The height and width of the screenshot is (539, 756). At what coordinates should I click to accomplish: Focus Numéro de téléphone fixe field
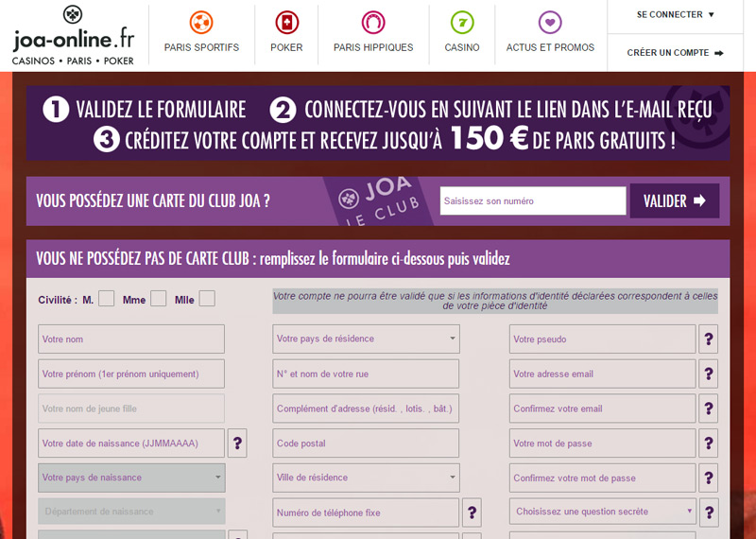pyautogui.click(x=366, y=513)
